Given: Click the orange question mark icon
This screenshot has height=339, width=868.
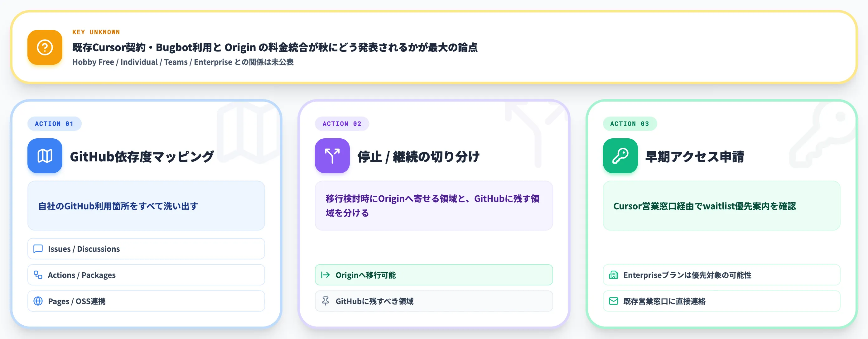Looking at the screenshot, I should point(45,47).
